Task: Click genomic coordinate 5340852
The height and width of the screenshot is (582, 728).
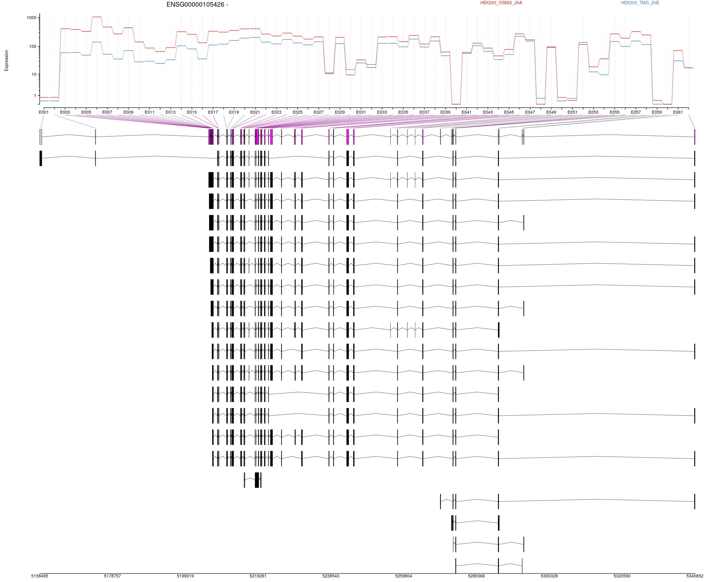Action: (695, 576)
